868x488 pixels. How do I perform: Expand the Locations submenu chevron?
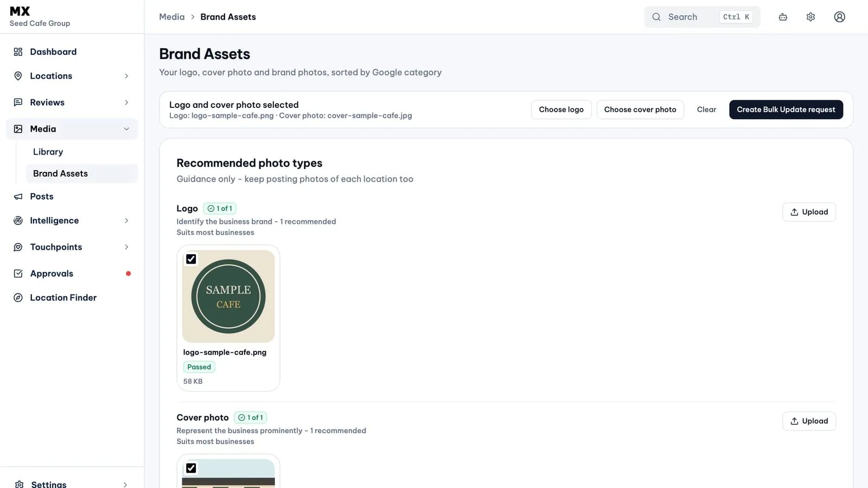(x=126, y=76)
